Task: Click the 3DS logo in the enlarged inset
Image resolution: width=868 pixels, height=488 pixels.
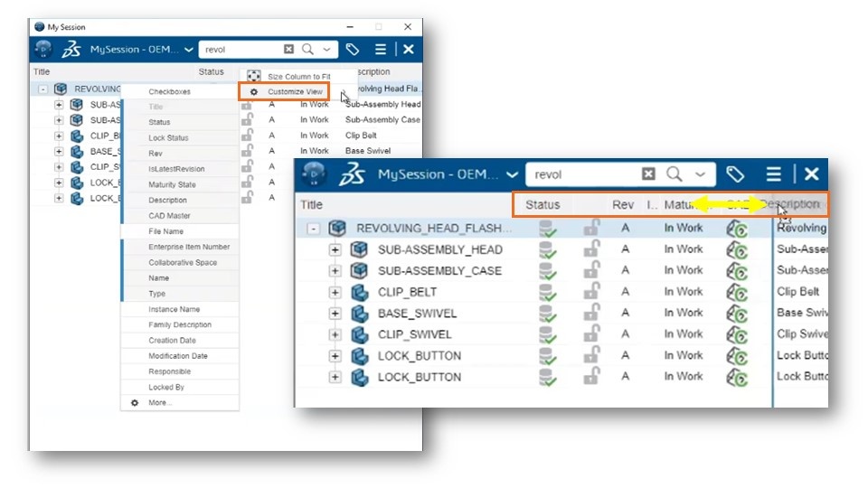Action: [352, 174]
